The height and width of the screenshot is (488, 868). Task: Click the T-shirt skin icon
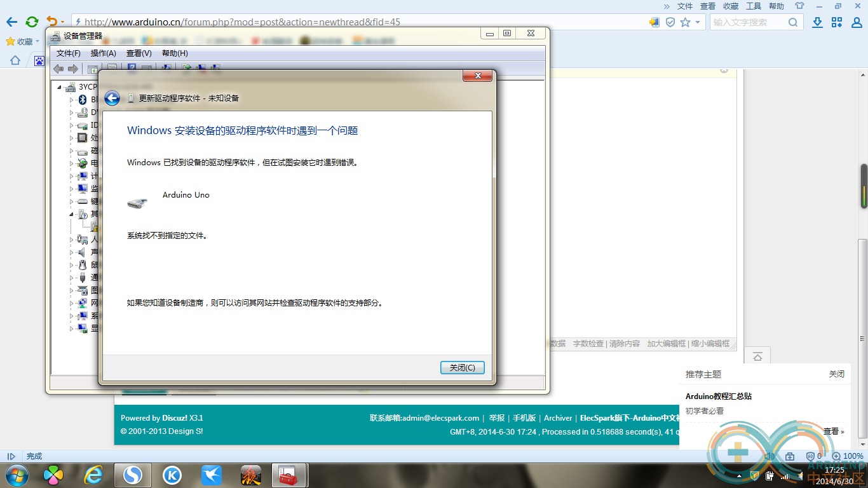[x=799, y=6]
